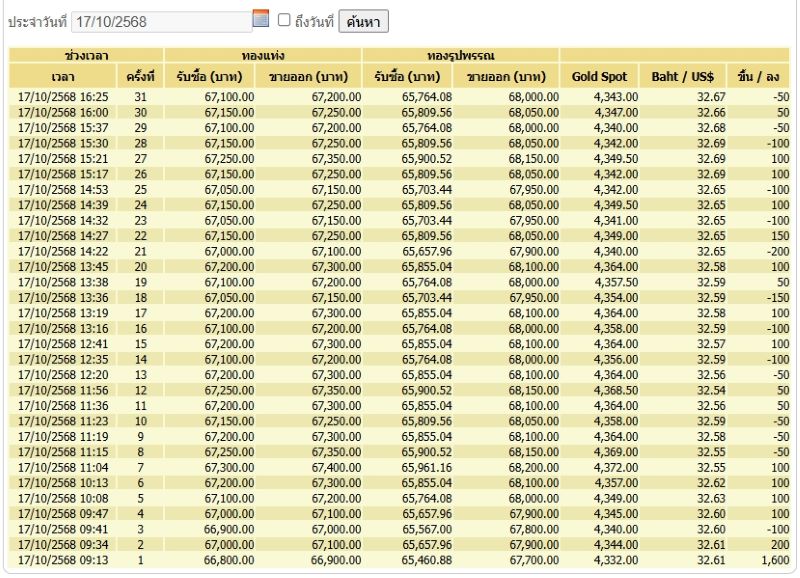Enable the ถึงวันที่ date range checkbox
This screenshot has width=800, height=578.
tap(284, 20)
